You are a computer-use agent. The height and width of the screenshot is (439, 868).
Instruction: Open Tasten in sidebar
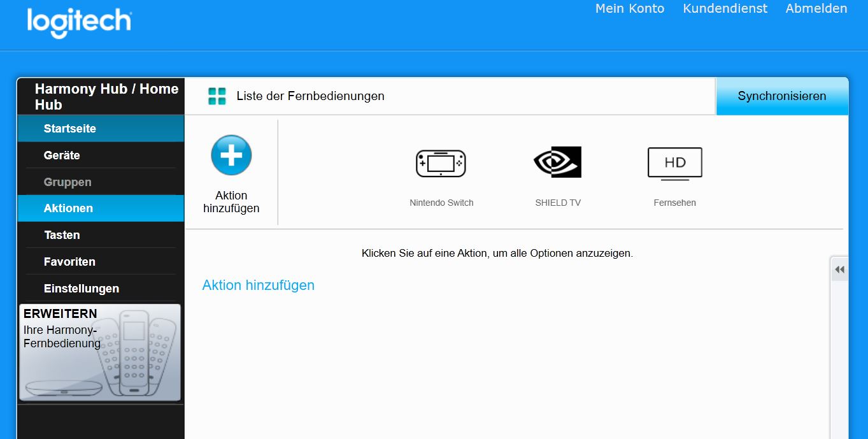tap(101, 235)
